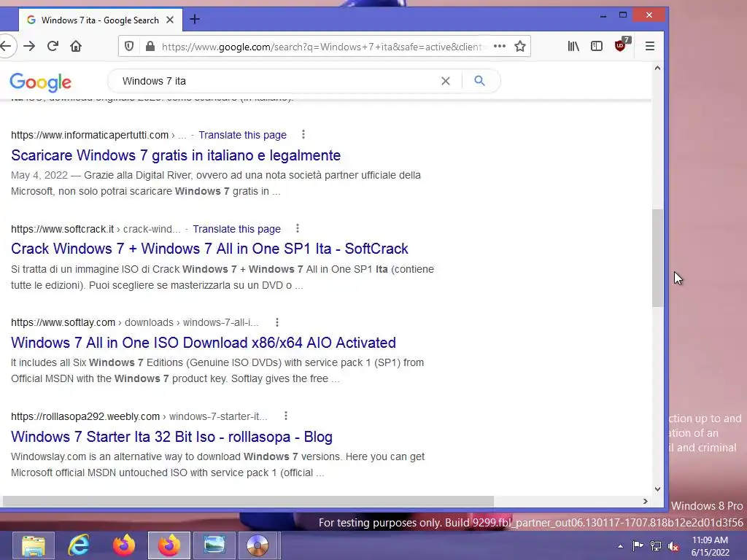Close the Windows 7 ita tab
The height and width of the screenshot is (560, 747).
point(170,20)
